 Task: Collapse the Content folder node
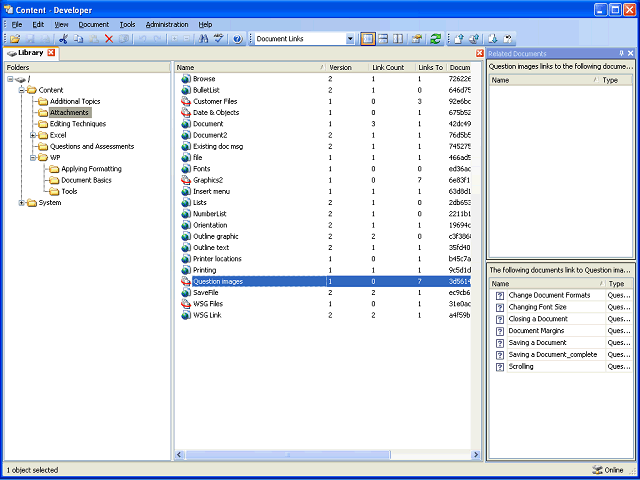pyautogui.click(x=22, y=90)
